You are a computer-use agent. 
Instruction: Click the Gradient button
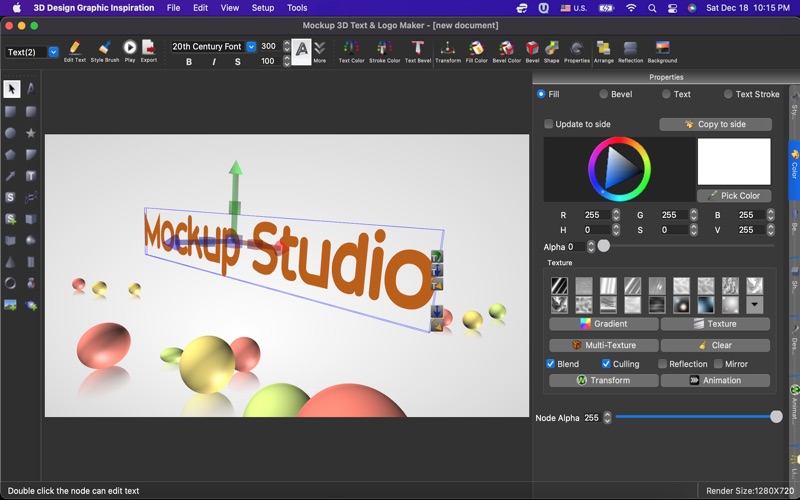pos(604,323)
